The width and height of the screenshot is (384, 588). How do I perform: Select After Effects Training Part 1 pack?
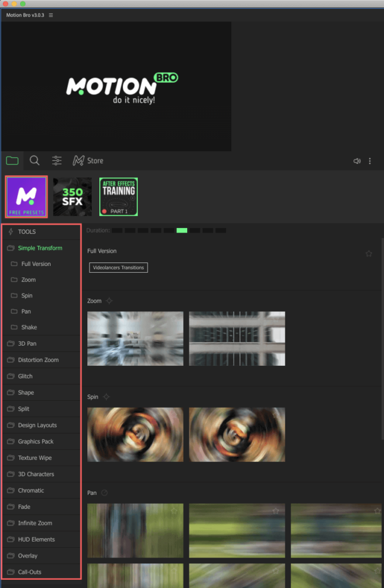click(118, 196)
